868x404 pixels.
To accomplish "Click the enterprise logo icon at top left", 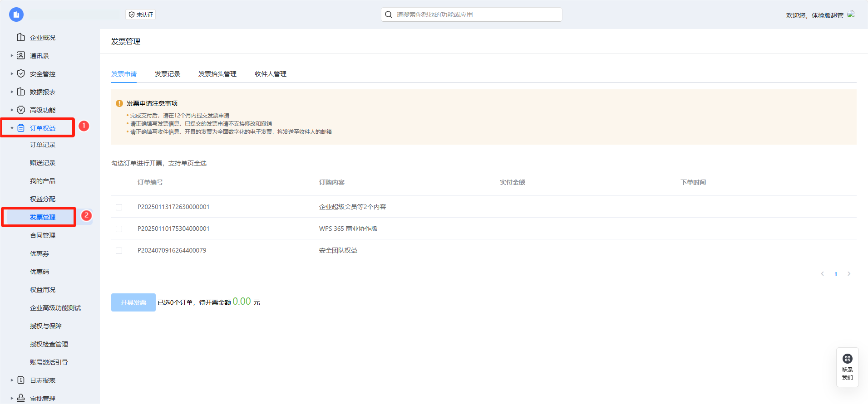I will coord(16,15).
